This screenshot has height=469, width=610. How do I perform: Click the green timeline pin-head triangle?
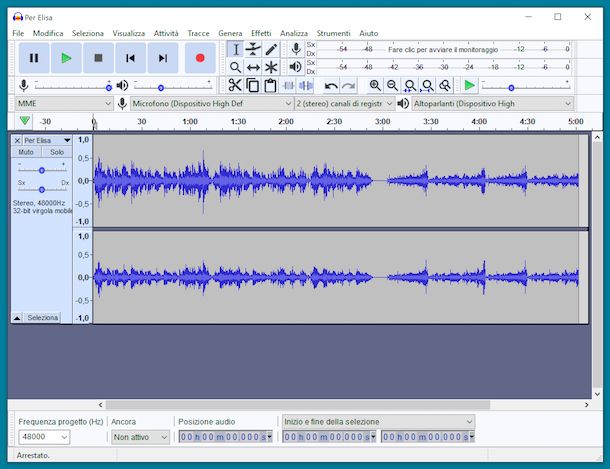(25, 121)
